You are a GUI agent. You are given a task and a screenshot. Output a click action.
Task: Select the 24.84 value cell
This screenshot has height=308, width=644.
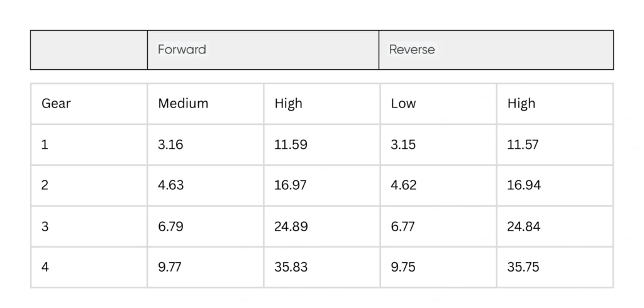click(524, 226)
